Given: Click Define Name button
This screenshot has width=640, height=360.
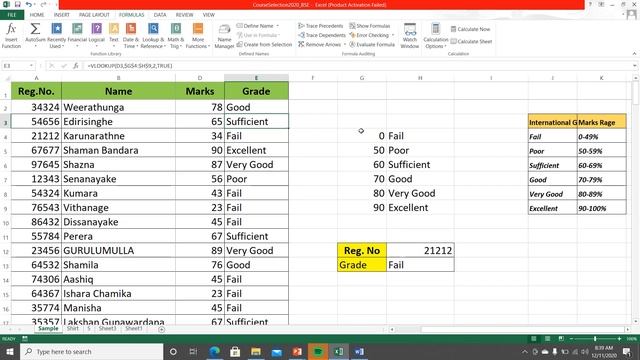Looking at the screenshot, I should [x=255, y=26].
